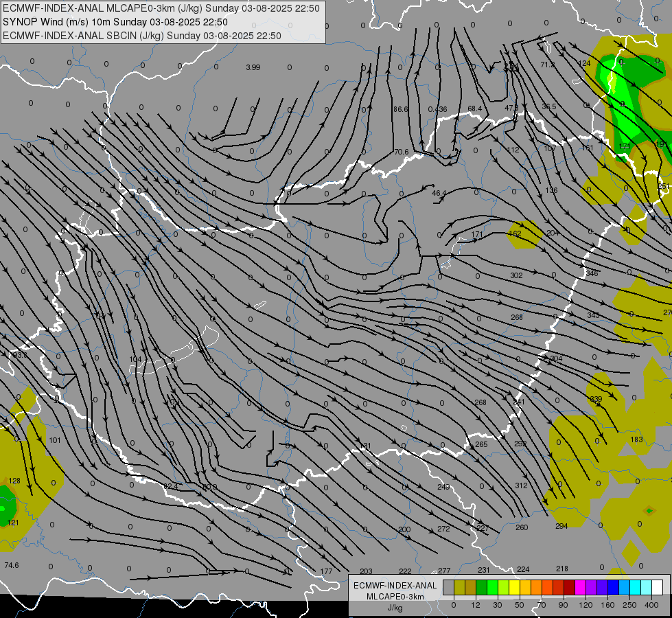Click the ECMWF SBCIN header line
The width and height of the screenshot is (672, 618).
tap(142, 36)
